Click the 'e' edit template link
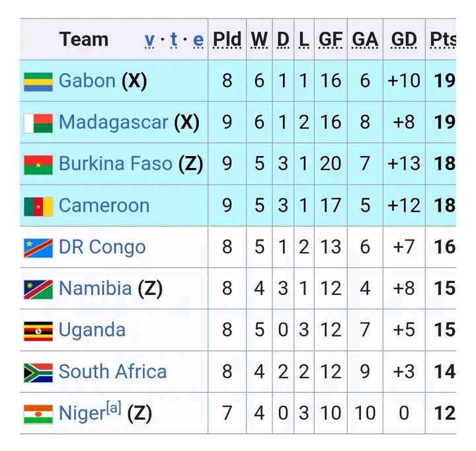The image size is (476, 451). coord(198,40)
